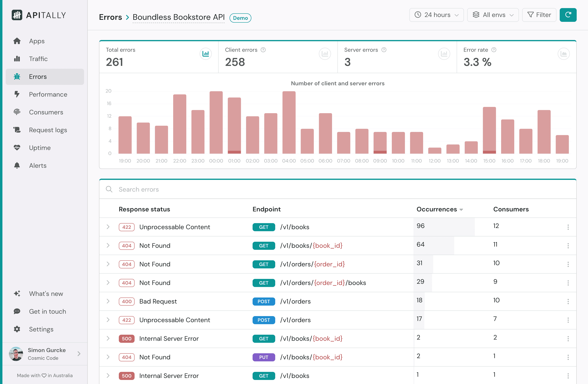Click the Client errors histogram icon
588x384 pixels.
tap(325, 54)
